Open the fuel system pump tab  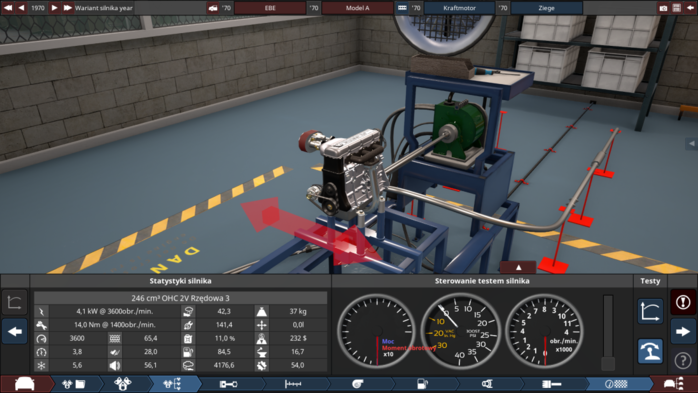click(x=422, y=384)
